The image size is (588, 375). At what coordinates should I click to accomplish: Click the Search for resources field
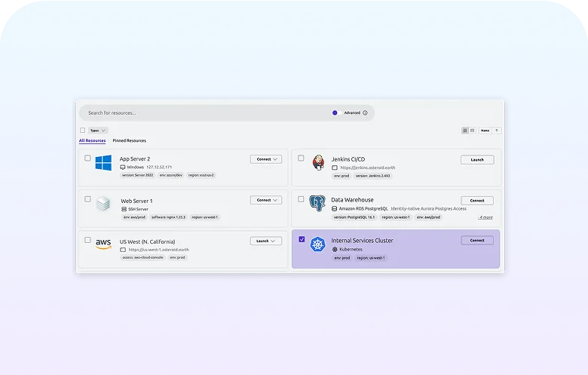(x=204, y=113)
